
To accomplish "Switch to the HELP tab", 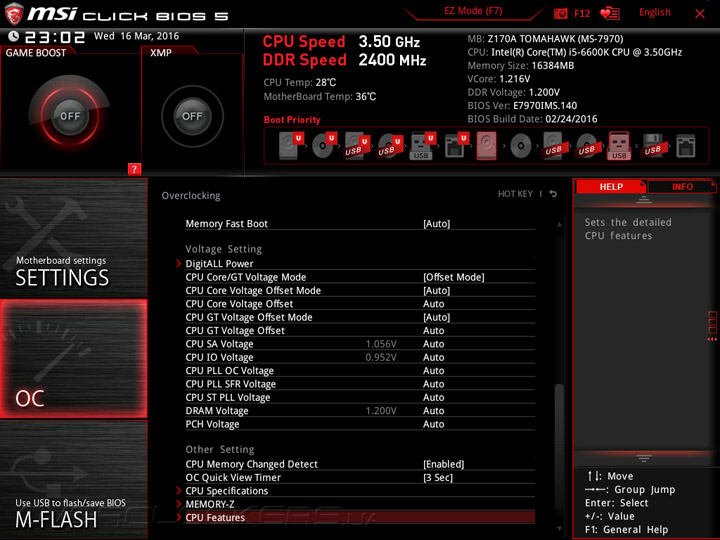I will point(611,186).
